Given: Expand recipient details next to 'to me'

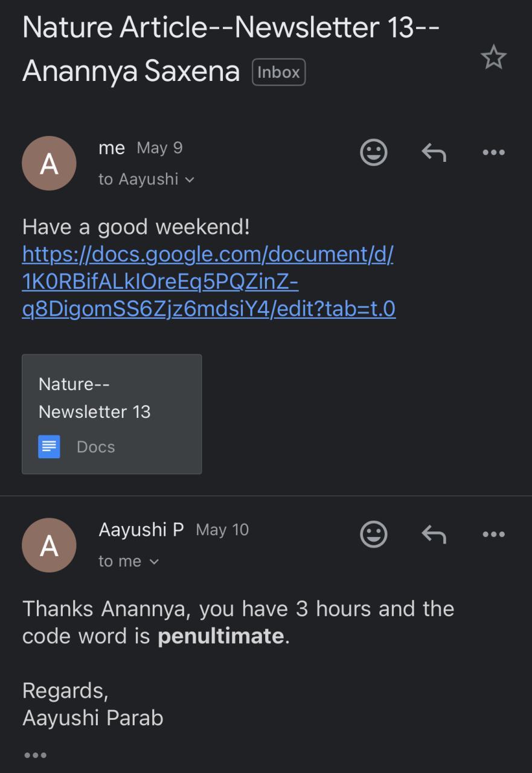Looking at the screenshot, I should pos(154,562).
